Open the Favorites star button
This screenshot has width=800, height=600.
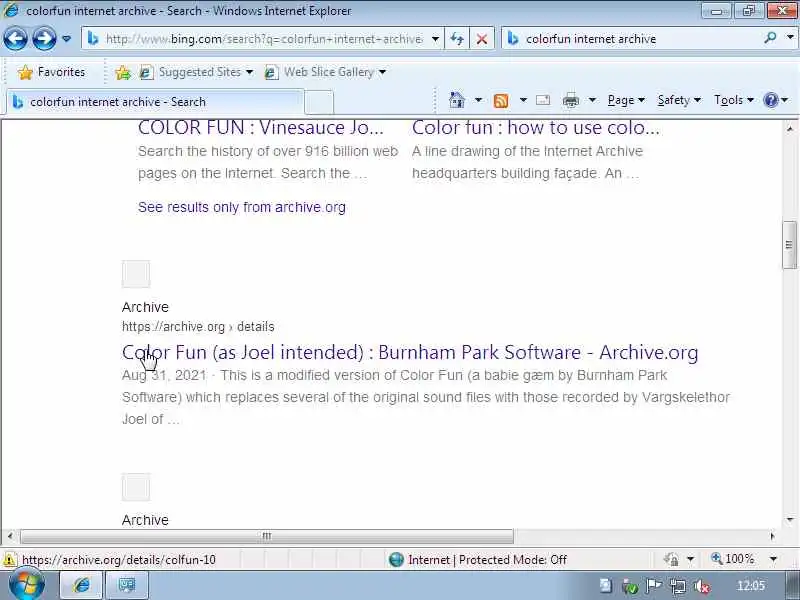51,72
